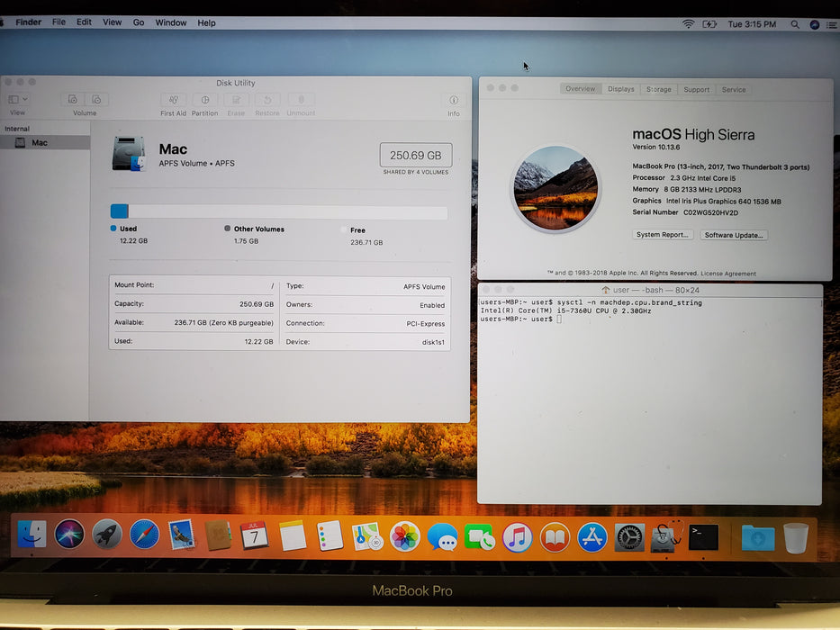This screenshot has height=630, width=840.
Task: Click the serial number C02WG520HV2D
Action: point(710,212)
